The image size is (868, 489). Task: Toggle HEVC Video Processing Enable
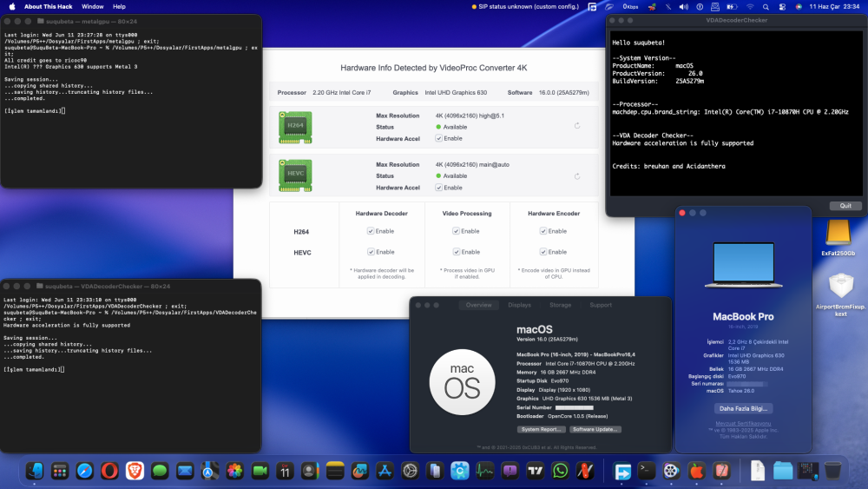[x=457, y=252]
